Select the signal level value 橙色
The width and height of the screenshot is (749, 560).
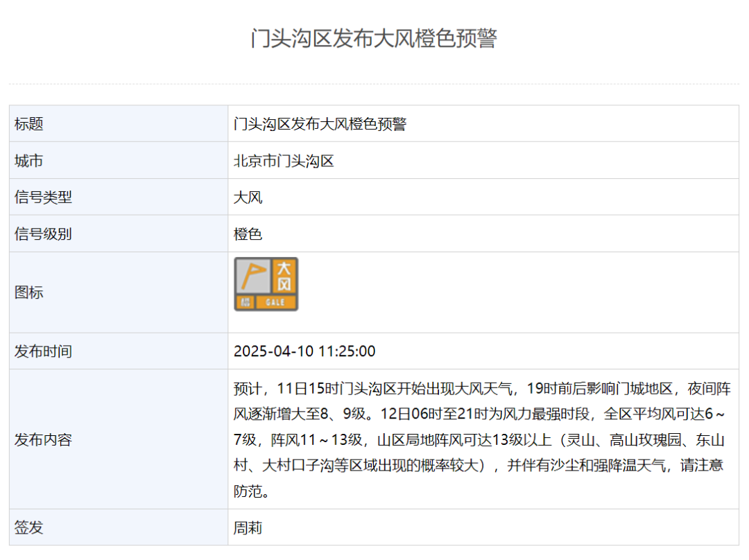248,234
